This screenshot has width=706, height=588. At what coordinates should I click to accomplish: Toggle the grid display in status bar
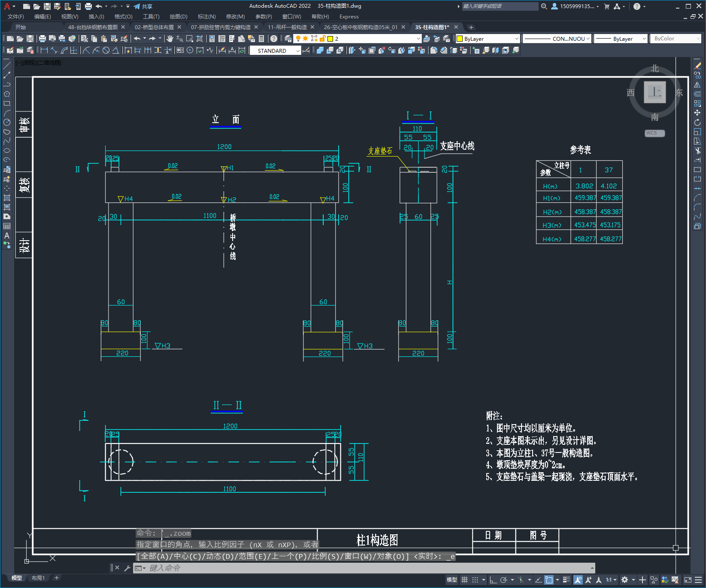point(464,580)
